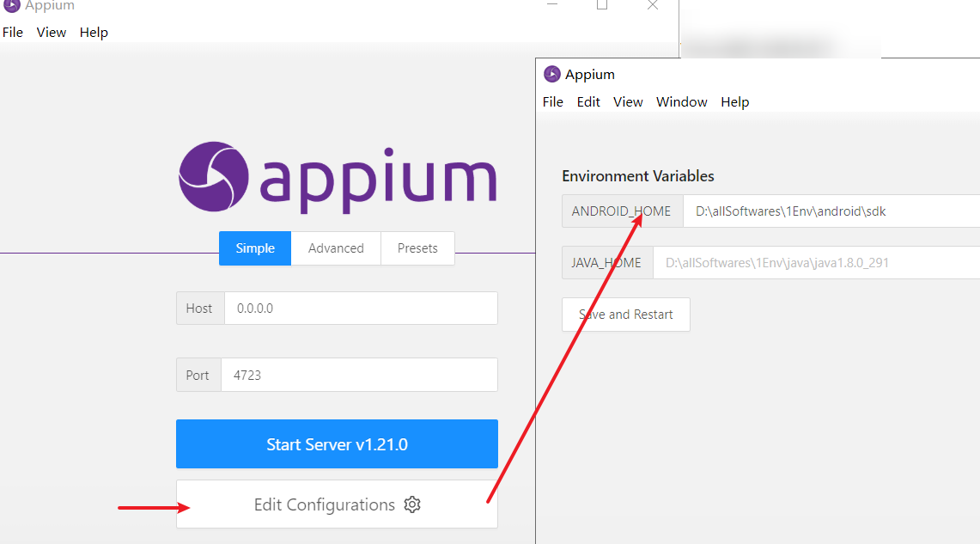The width and height of the screenshot is (980, 544).
Task: Click the Host input field
Action: click(361, 309)
